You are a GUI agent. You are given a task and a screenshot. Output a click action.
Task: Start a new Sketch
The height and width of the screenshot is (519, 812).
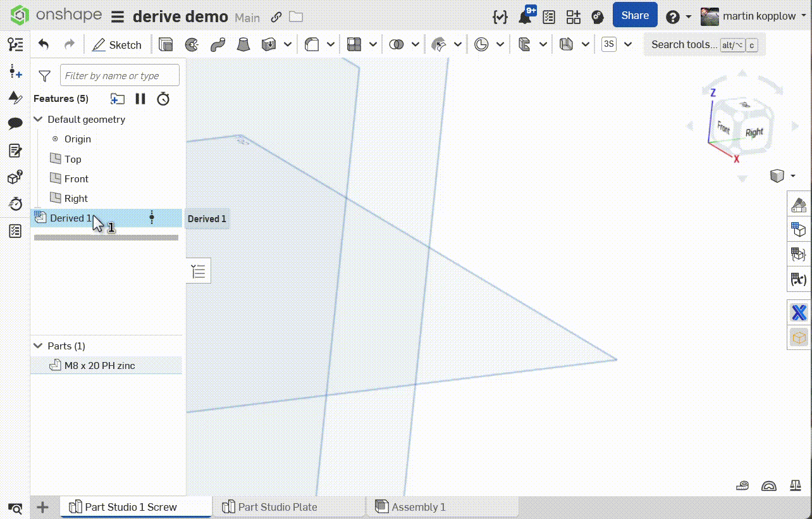tap(117, 44)
